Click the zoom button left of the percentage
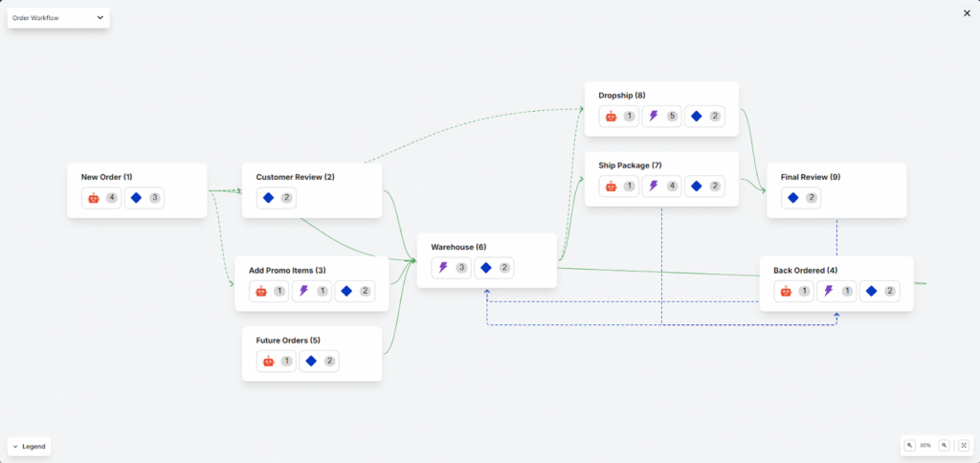 909,445
